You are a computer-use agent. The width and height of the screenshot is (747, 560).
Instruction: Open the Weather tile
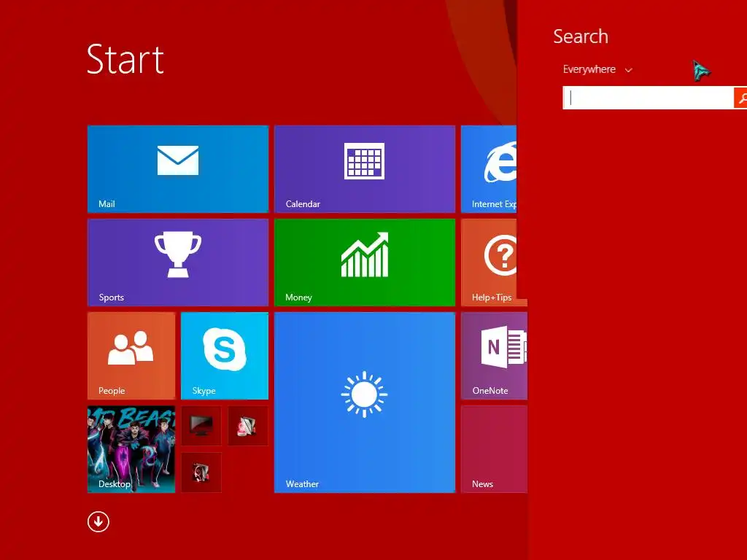coord(365,402)
